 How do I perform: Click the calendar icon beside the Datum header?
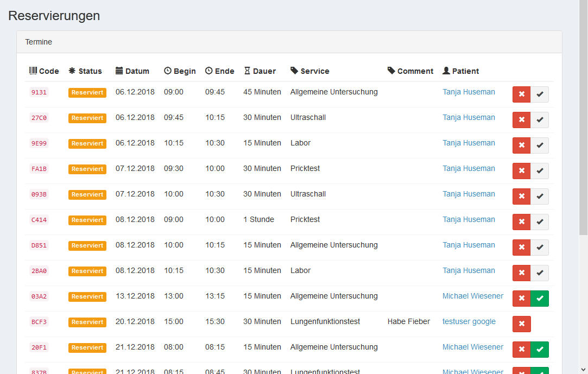[x=118, y=71]
